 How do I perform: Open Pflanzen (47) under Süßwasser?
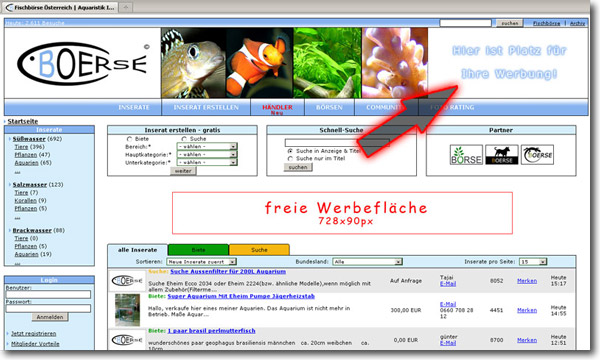pos(26,155)
